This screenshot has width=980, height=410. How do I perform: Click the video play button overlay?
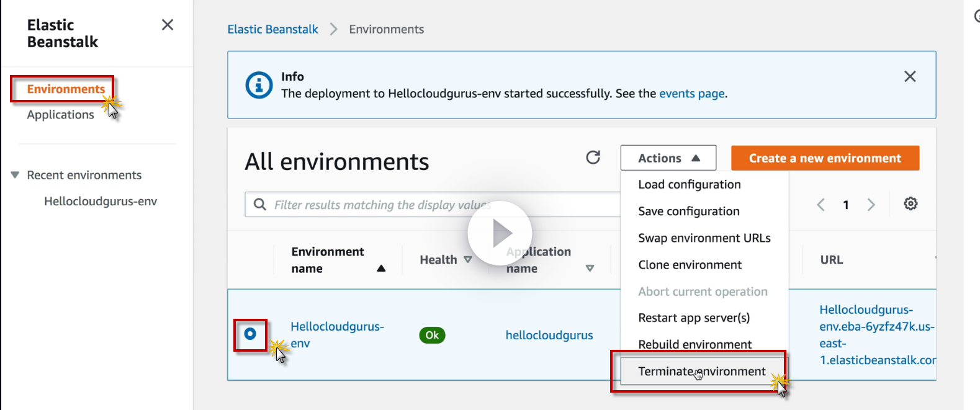pyautogui.click(x=500, y=233)
